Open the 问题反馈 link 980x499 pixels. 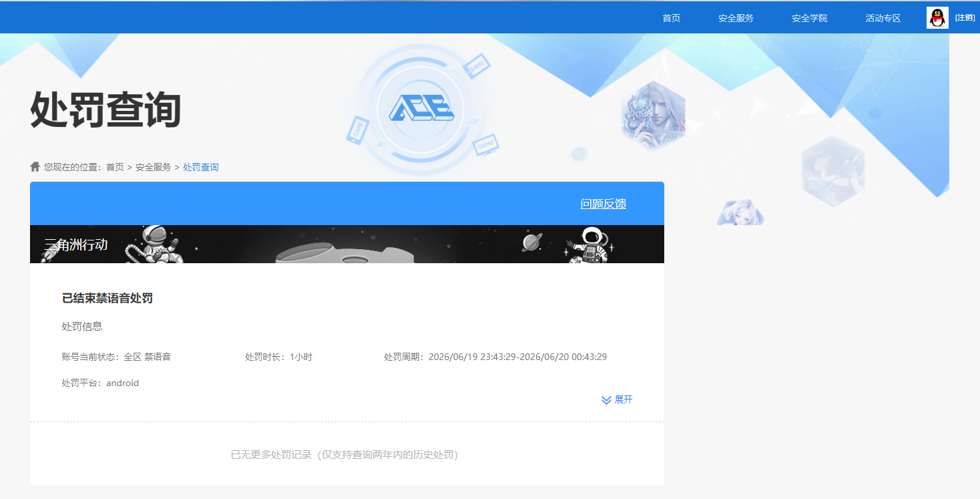click(x=603, y=204)
